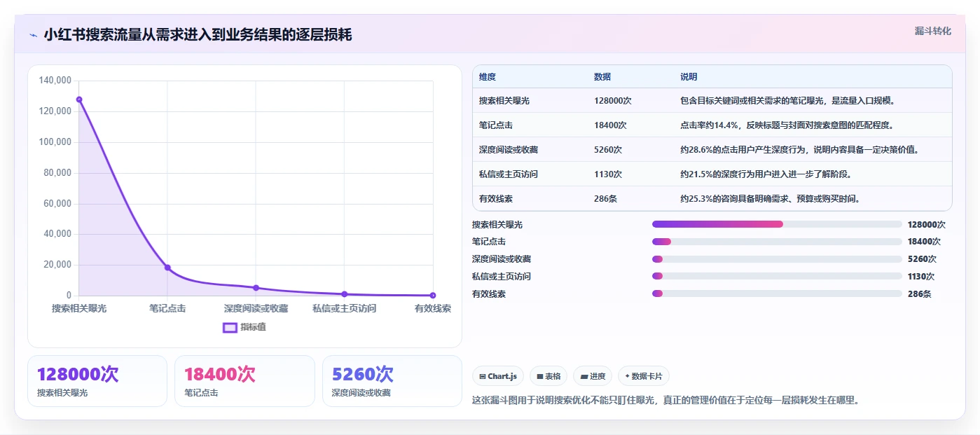The image size is (980, 435).
Task: Select the 数据卡片 chip
Action: 643,376
